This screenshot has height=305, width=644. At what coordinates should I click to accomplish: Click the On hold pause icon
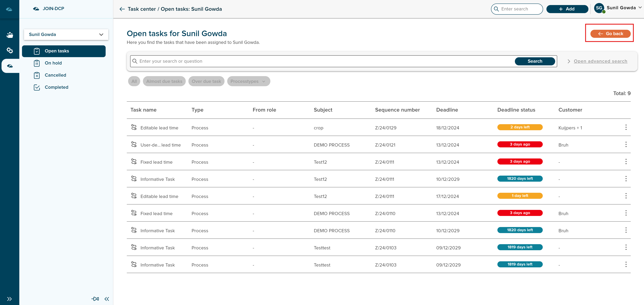point(37,63)
